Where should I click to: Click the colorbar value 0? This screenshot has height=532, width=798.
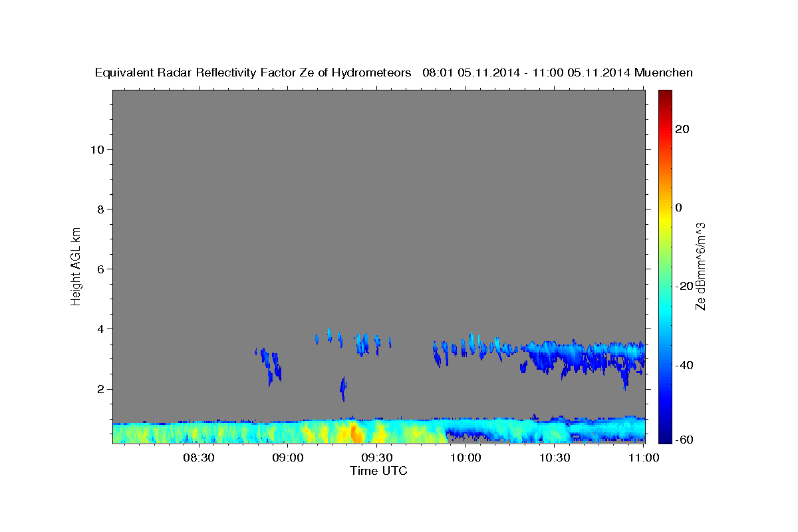pos(679,207)
